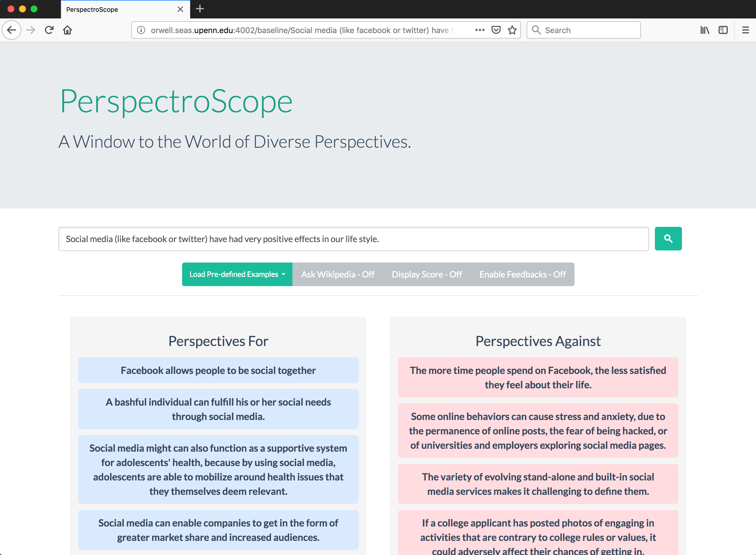Image resolution: width=756 pixels, height=555 pixels.
Task: Toggle Display Score on
Action: [x=427, y=274]
